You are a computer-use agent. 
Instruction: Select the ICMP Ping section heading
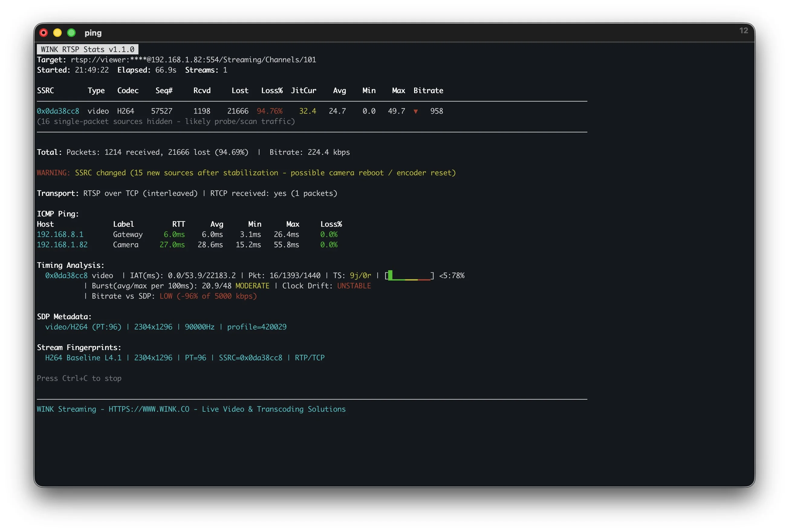58,214
